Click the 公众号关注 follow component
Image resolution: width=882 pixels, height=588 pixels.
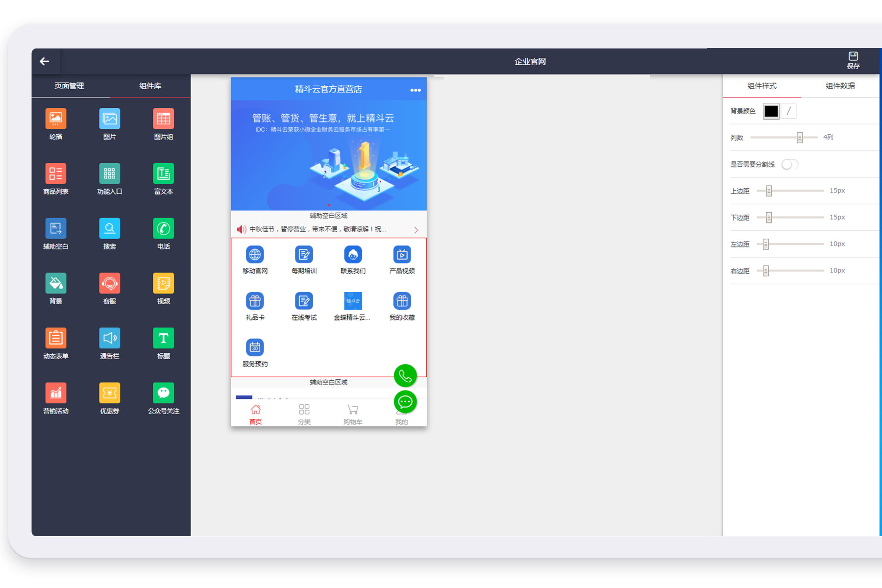pos(163,393)
